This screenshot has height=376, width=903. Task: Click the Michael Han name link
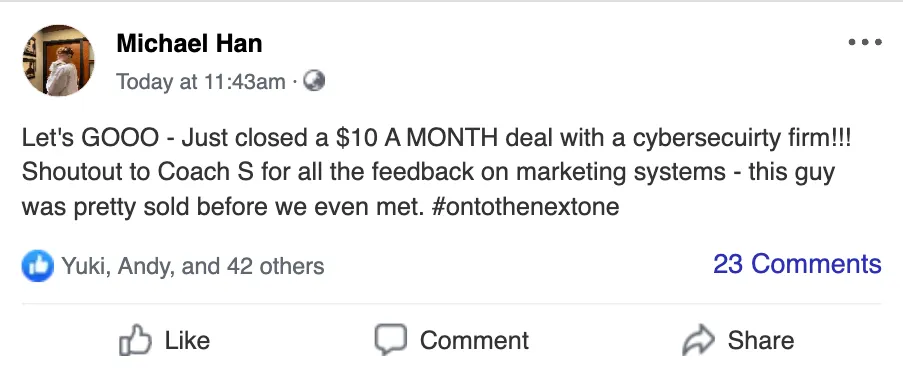point(189,44)
